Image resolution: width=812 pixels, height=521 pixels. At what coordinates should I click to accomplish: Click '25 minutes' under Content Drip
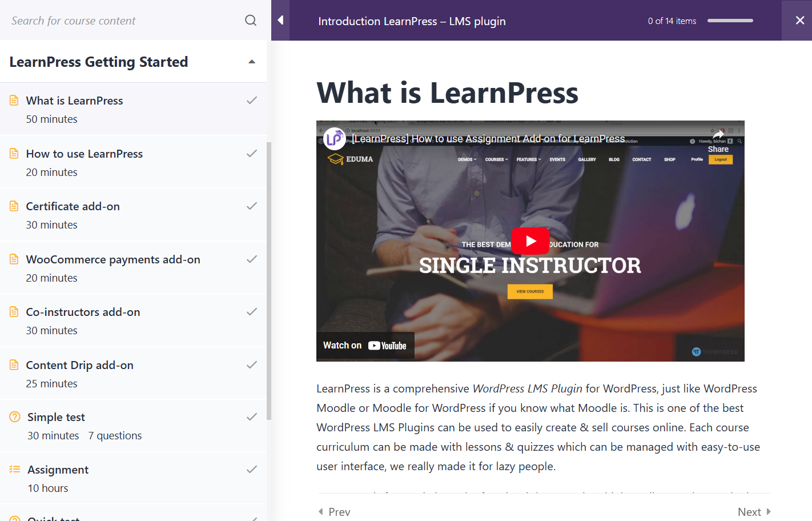(51, 384)
